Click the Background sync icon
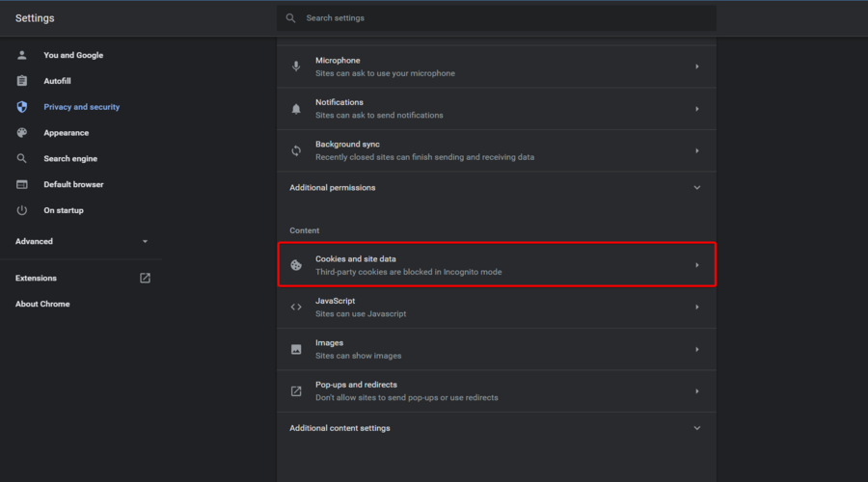 pyautogui.click(x=296, y=150)
